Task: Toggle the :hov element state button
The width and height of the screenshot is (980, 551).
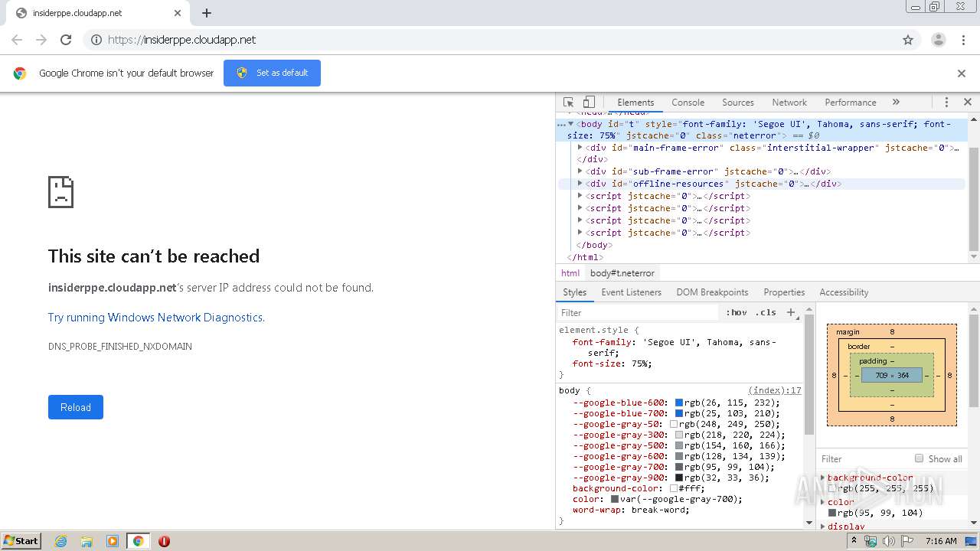Action: click(737, 312)
